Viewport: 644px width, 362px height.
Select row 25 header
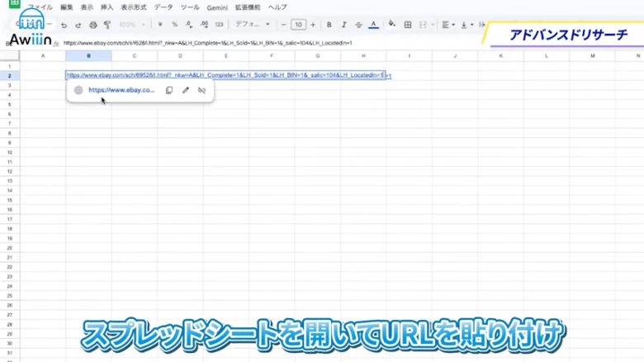coord(9,295)
